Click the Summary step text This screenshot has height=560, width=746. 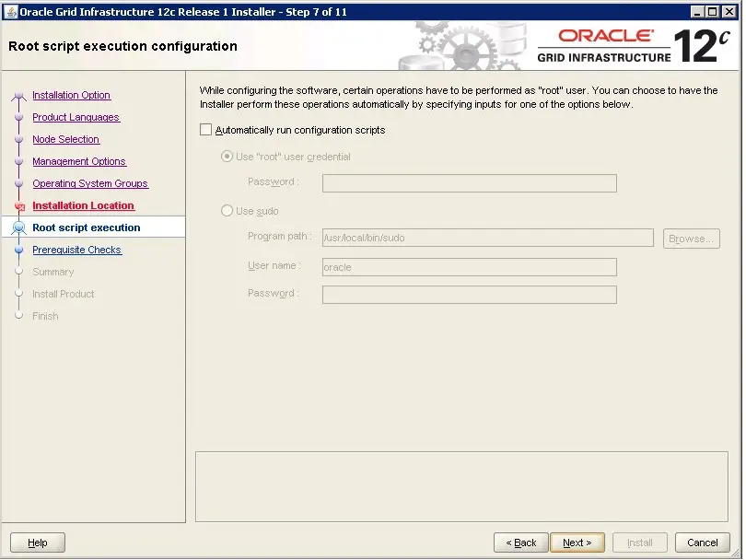(53, 272)
